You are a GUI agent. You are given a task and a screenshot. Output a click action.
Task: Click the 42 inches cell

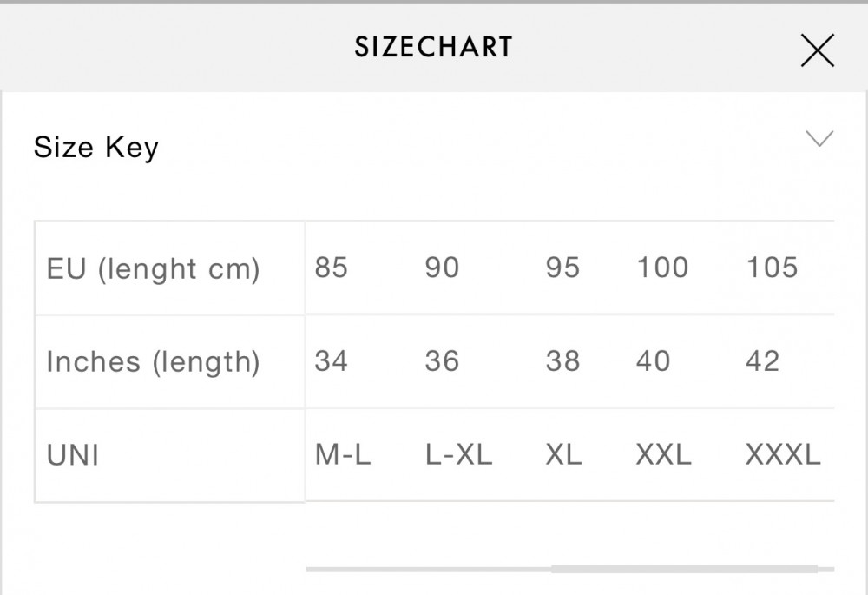coord(762,361)
